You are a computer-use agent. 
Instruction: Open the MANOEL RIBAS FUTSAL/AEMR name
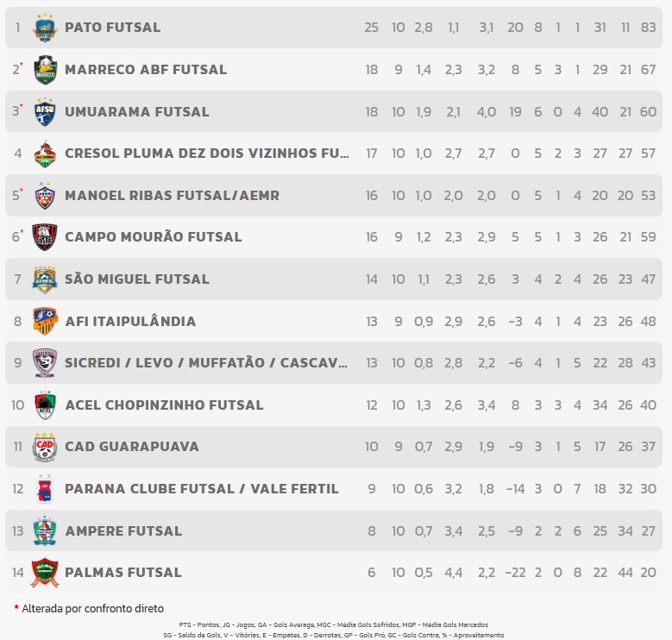click(x=172, y=196)
